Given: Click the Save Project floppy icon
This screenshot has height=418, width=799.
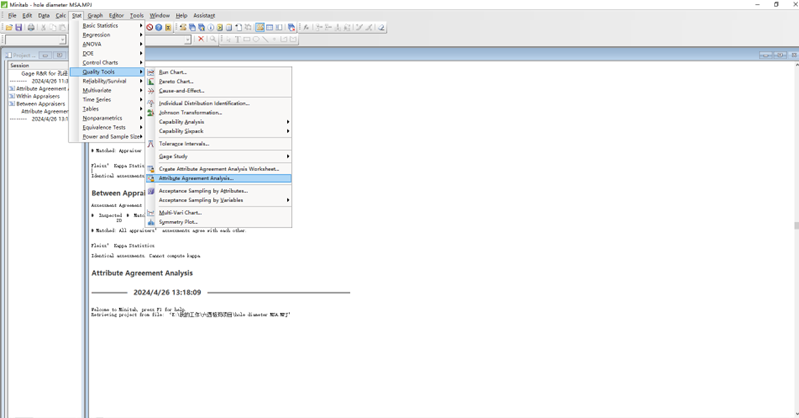Looking at the screenshot, I should (19, 28).
